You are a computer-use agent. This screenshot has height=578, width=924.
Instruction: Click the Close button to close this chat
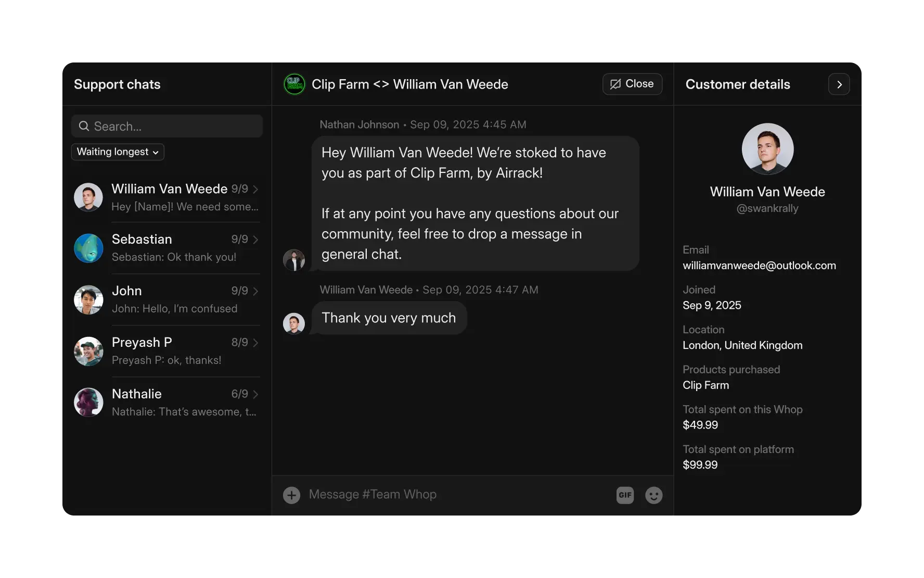632,84
